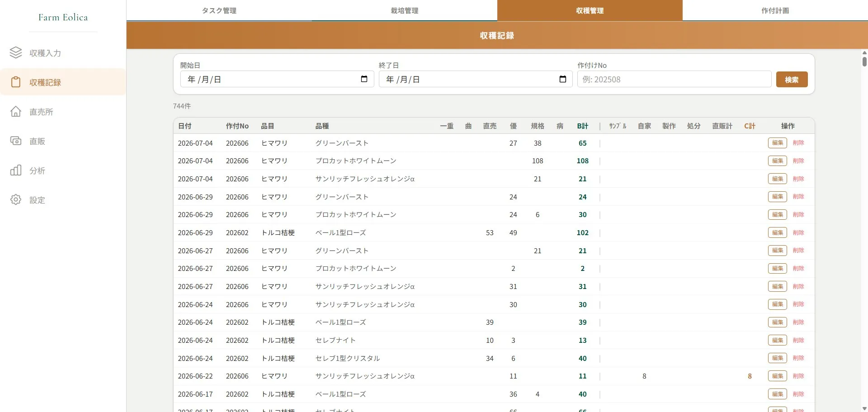The width and height of the screenshot is (868, 412).
Task: Click the 収穫記録 clipboard icon
Action: click(16, 82)
